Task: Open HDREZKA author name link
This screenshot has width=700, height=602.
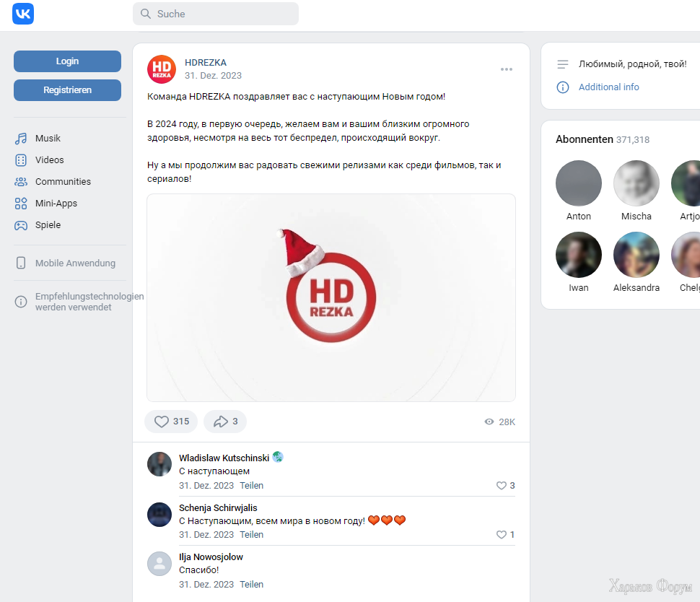Action: pos(206,63)
